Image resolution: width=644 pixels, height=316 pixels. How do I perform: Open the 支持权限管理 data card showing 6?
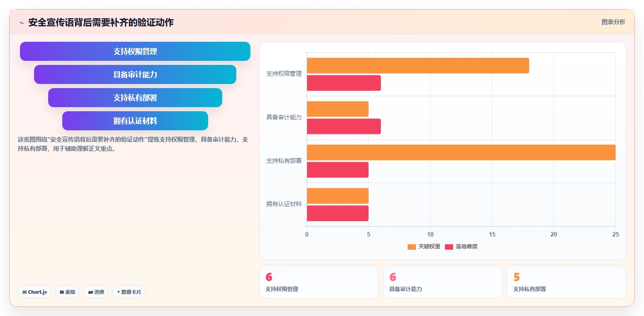click(x=319, y=281)
